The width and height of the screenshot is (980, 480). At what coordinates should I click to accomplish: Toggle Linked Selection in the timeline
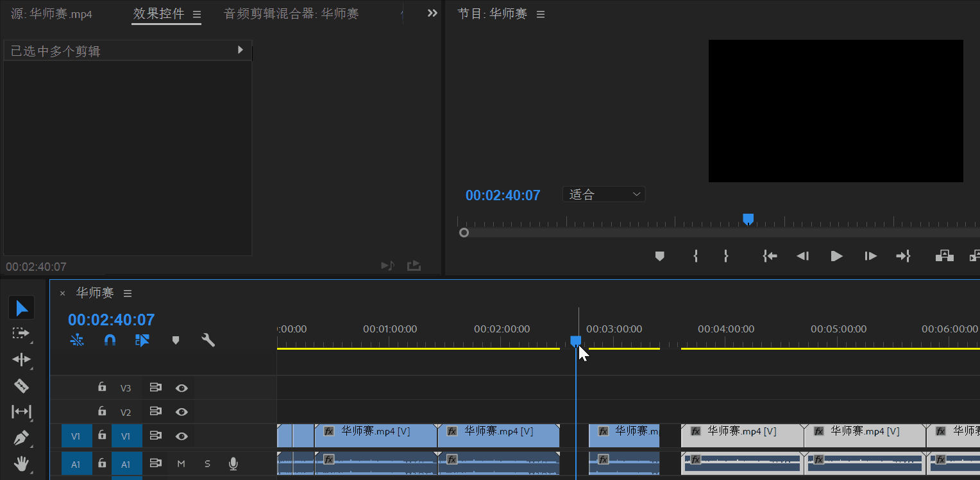coord(142,340)
